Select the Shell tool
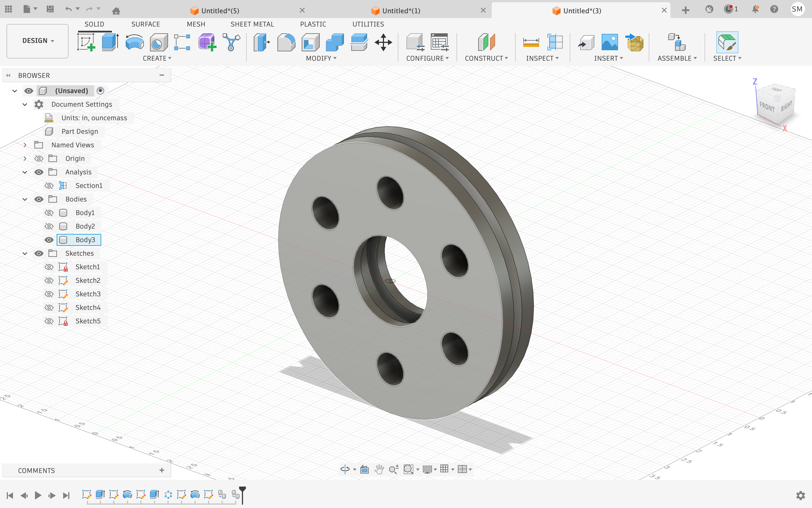 (311, 42)
